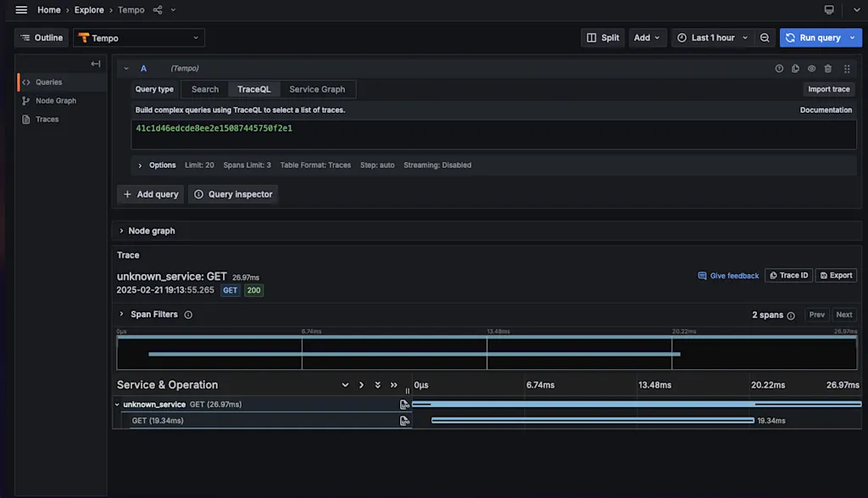Go to Home in the breadcrumb
Image resolution: width=868 pixels, height=498 pixels.
click(x=48, y=10)
